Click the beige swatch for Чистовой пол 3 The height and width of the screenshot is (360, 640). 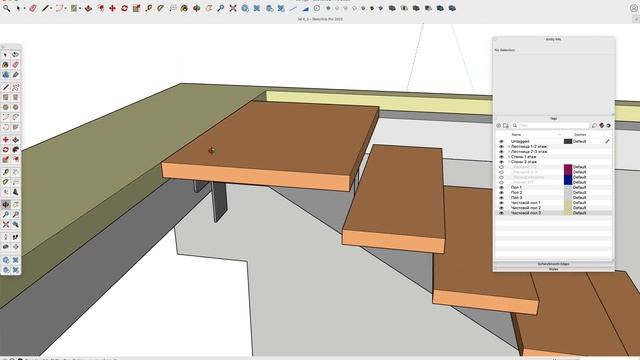tap(568, 213)
